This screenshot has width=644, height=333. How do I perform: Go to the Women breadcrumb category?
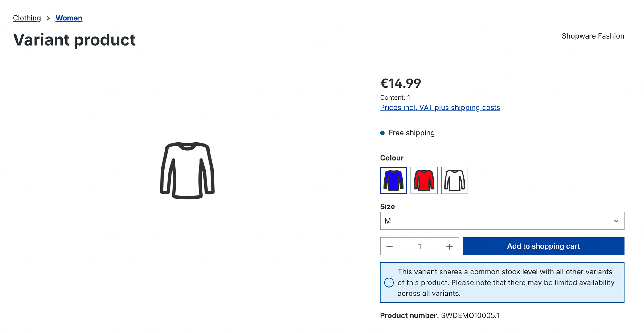(69, 18)
